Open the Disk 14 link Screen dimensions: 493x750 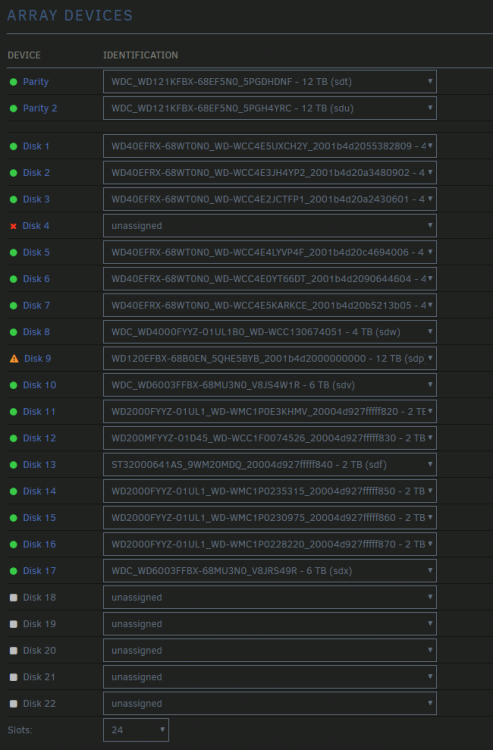click(40, 491)
